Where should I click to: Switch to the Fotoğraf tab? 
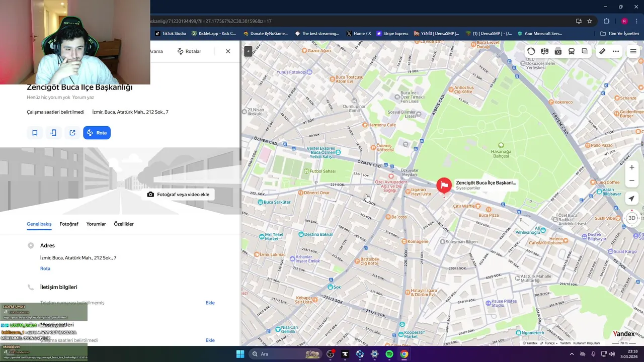click(69, 224)
